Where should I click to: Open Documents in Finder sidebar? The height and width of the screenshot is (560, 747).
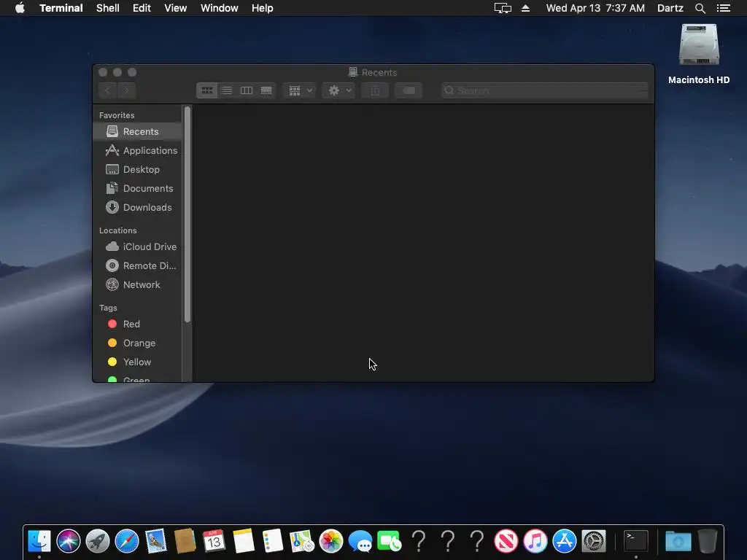pos(137,189)
